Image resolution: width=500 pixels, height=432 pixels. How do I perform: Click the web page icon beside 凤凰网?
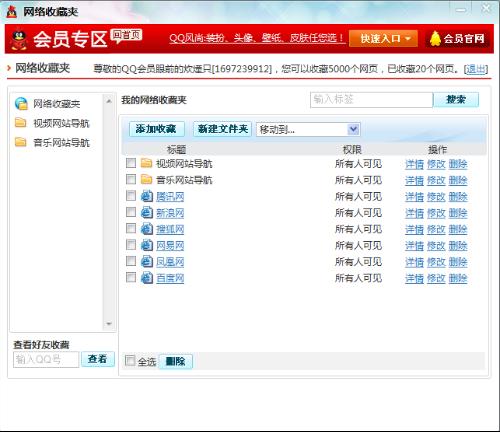[x=147, y=261]
